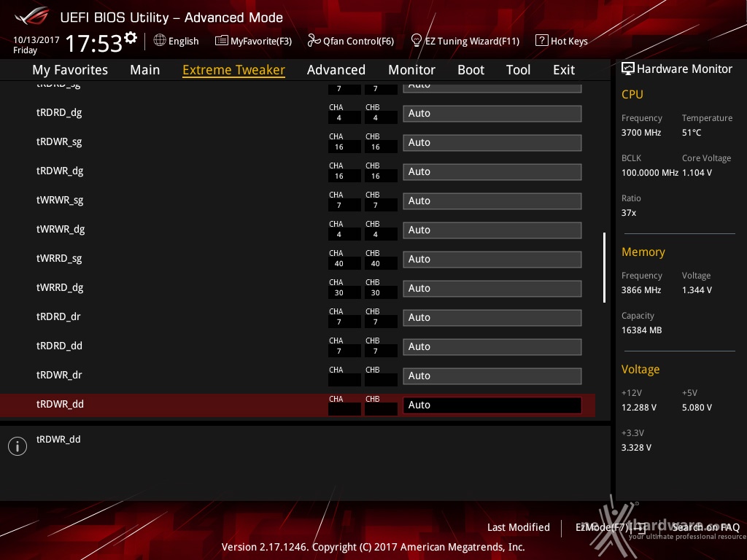Select the tWRRD_dg label

coord(60,287)
